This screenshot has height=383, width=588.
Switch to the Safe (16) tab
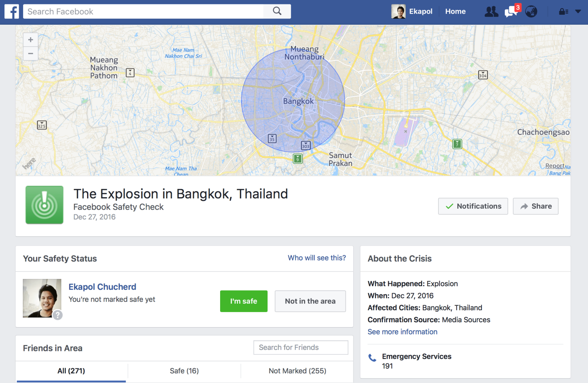(184, 371)
